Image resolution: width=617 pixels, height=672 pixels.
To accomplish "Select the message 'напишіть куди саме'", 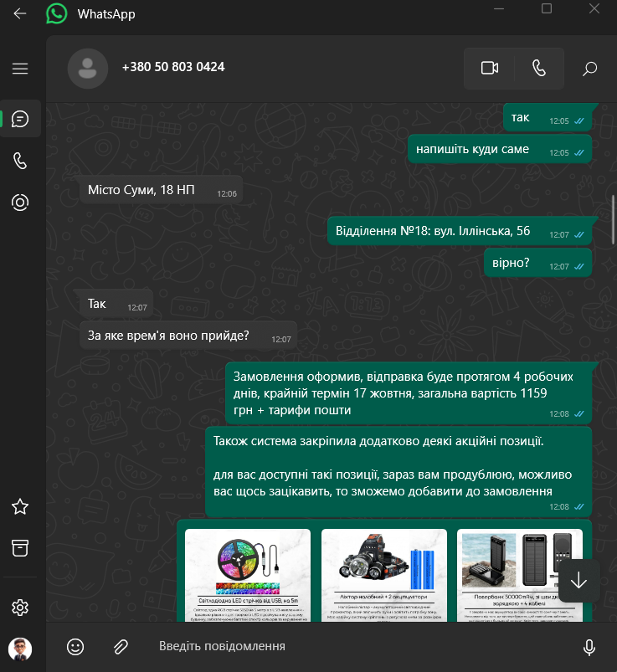I will tap(500, 149).
